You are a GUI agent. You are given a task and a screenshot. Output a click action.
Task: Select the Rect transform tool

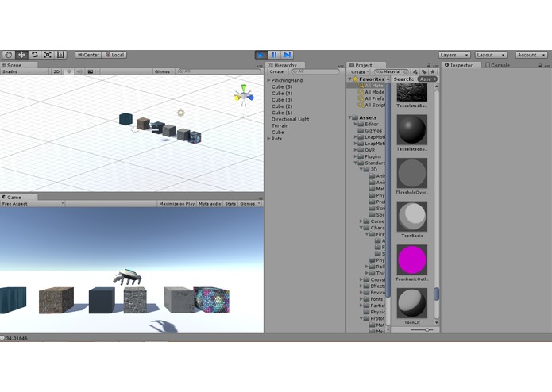coord(60,55)
